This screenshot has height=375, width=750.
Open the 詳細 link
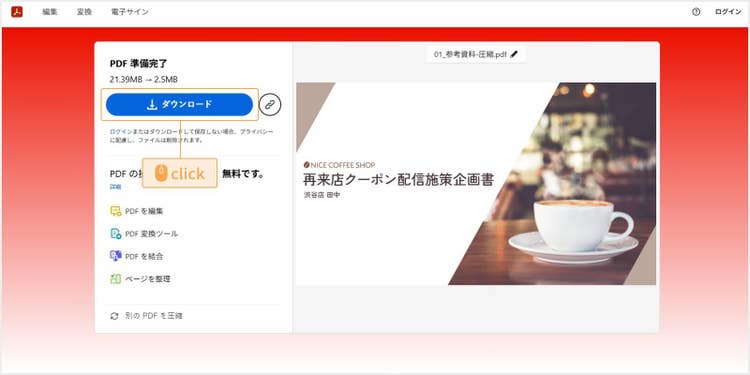pos(115,187)
